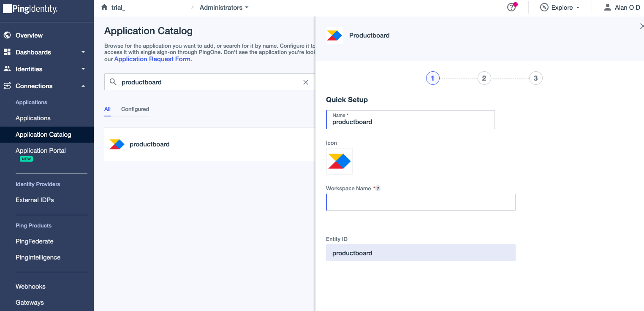Viewport: 644px width, 311px height.
Task: Open Webhooks in sidebar
Action: click(x=30, y=287)
